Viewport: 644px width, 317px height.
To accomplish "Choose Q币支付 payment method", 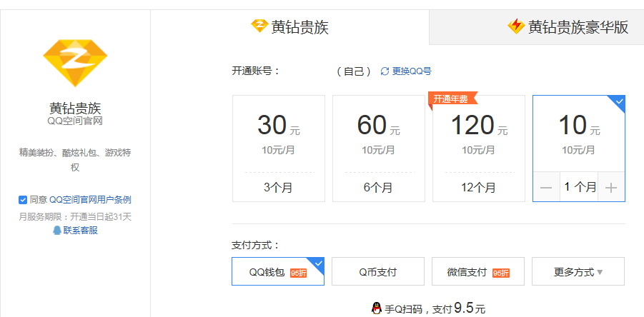I will [x=378, y=271].
